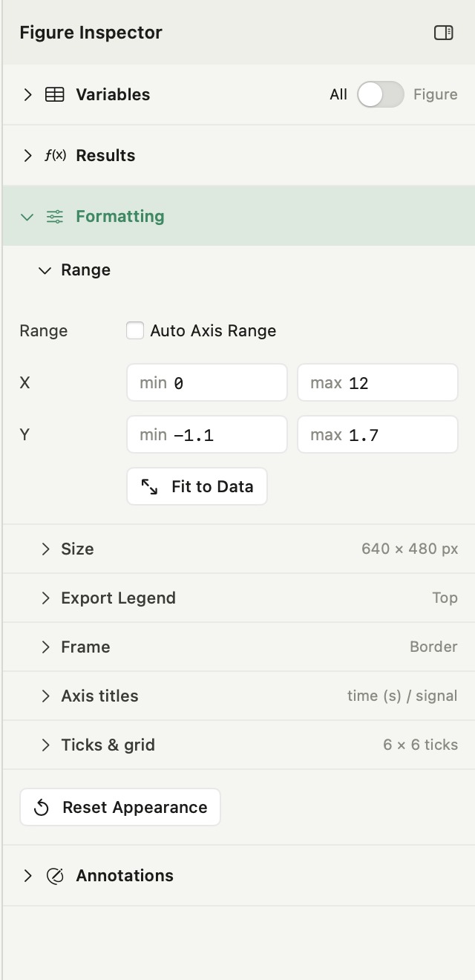The height and width of the screenshot is (980, 475).
Task: Expand the Export Legend chevron
Action: (46, 598)
